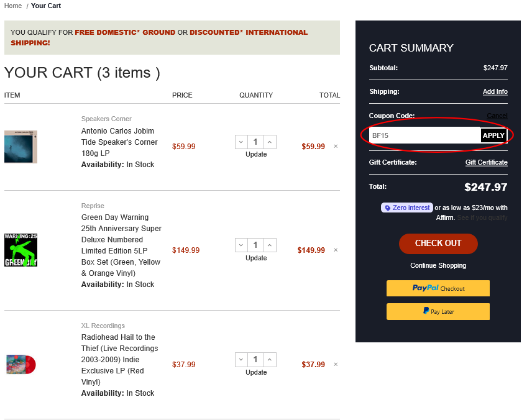Select the PayPal Pay Later option
Screen dimensions: 532x420
pos(438,311)
